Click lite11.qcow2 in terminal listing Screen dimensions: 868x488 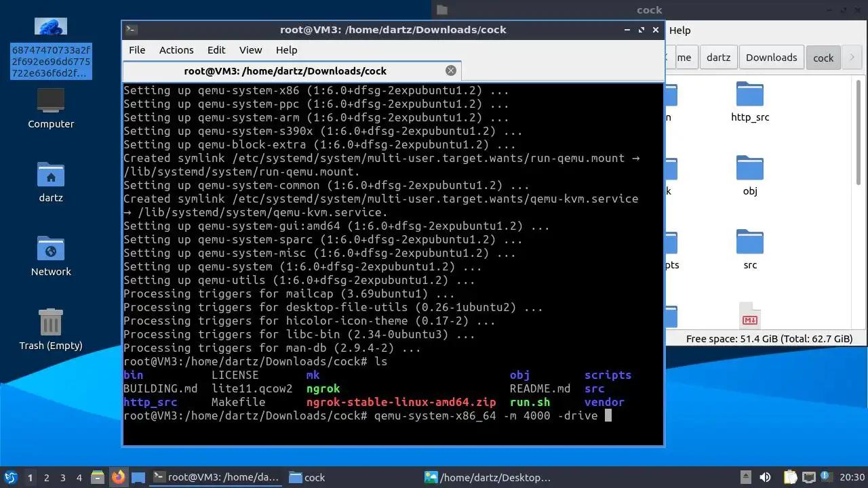point(252,388)
